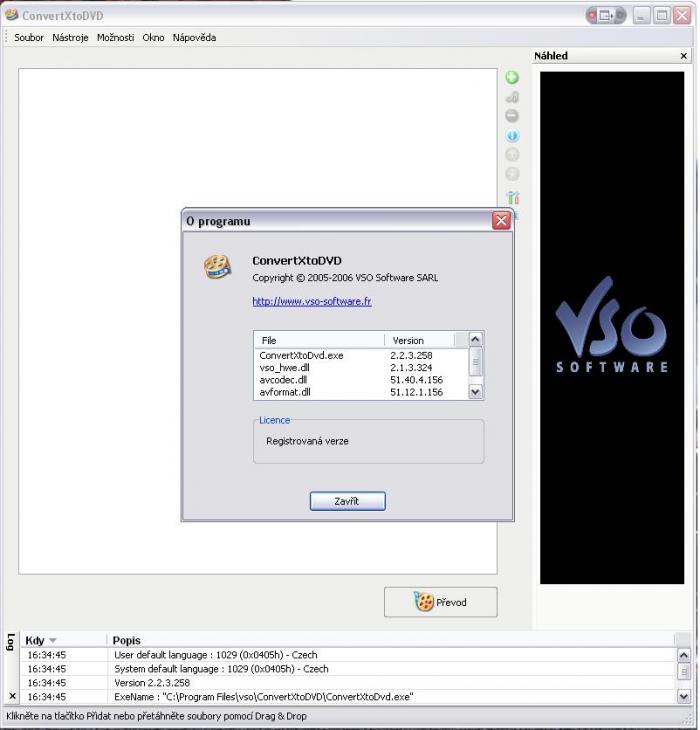Click the blue Info icon
This screenshot has width=700, height=730.
pos(512,136)
